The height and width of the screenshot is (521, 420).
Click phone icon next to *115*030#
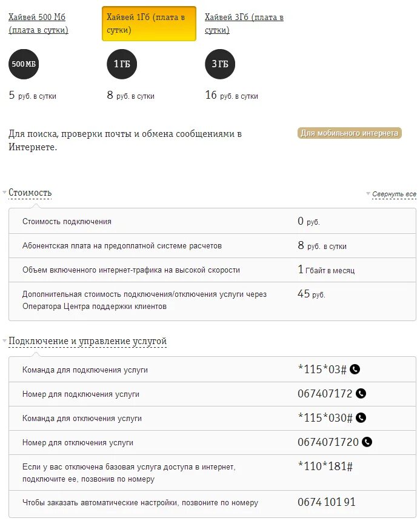click(361, 417)
